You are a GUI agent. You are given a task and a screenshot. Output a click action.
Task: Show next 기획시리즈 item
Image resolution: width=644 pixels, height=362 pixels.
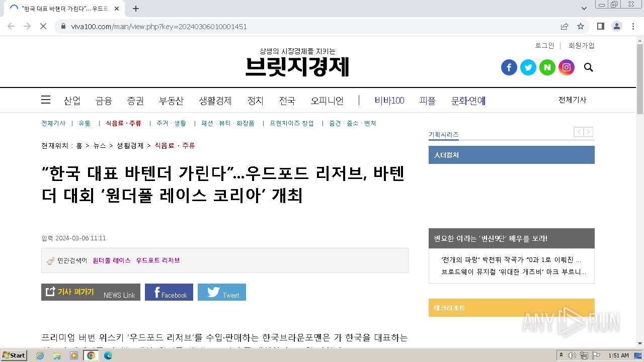588,132
